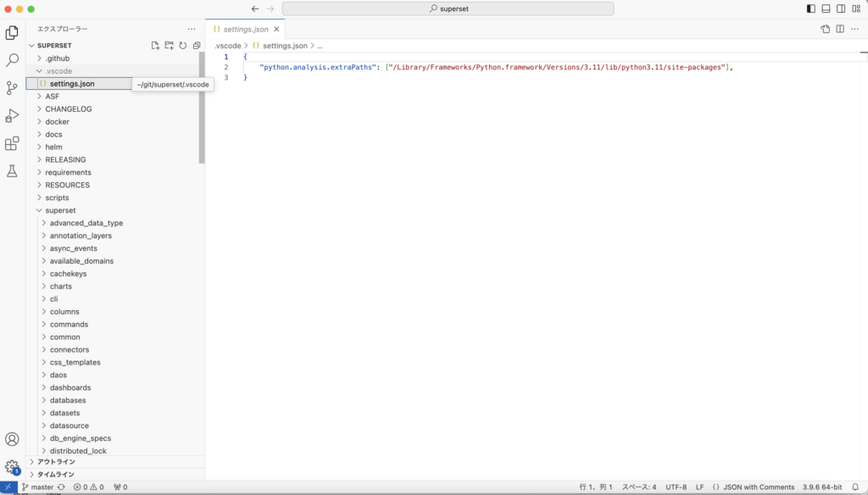Image resolution: width=868 pixels, height=495 pixels.
Task: Collapse all folders in explorer
Action: [x=197, y=45]
